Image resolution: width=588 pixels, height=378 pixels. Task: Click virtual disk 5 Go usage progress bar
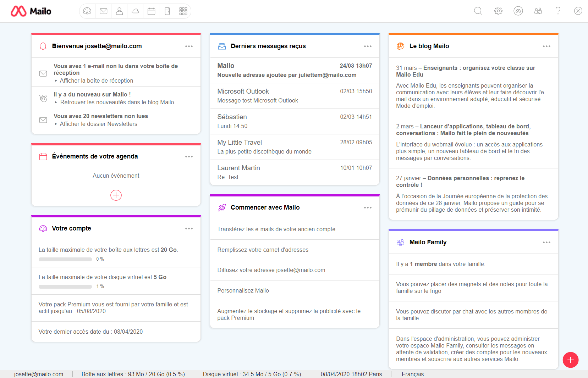pos(65,287)
